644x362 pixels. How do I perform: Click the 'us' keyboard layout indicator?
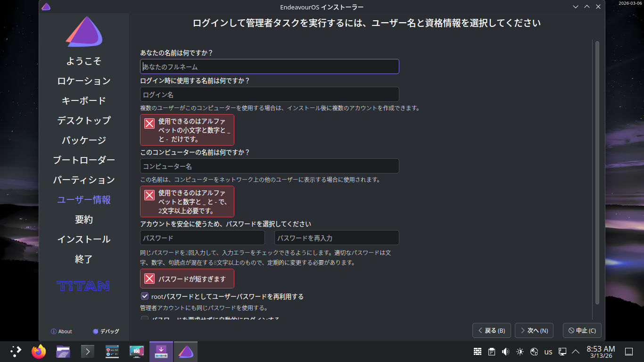click(x=548, y=352)
